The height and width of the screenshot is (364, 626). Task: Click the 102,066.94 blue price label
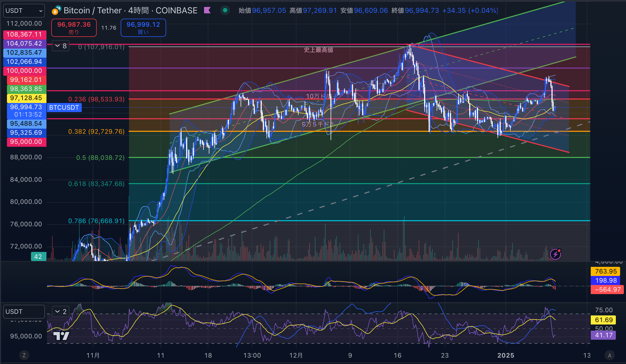25,62
